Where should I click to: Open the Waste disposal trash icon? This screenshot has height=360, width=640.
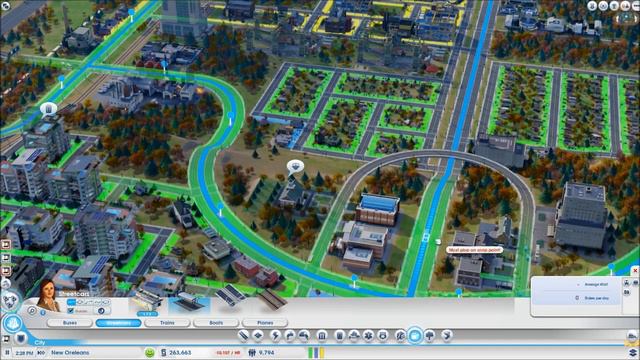point(339,336)
